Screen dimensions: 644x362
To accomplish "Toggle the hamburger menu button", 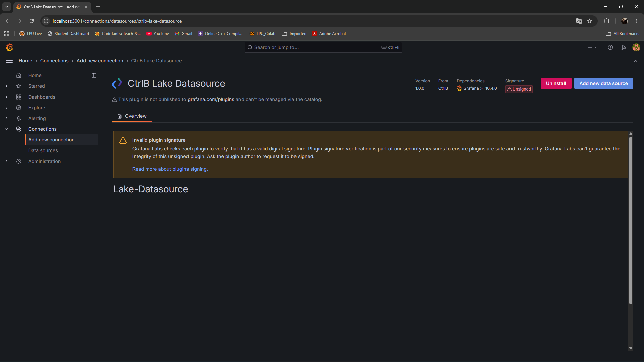I will tap(9, 61).
